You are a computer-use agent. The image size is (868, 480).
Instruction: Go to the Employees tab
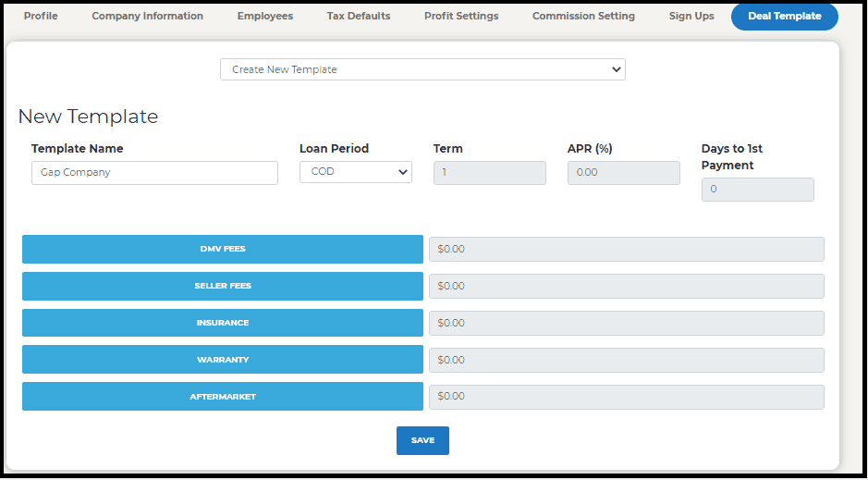coord(265,16)
